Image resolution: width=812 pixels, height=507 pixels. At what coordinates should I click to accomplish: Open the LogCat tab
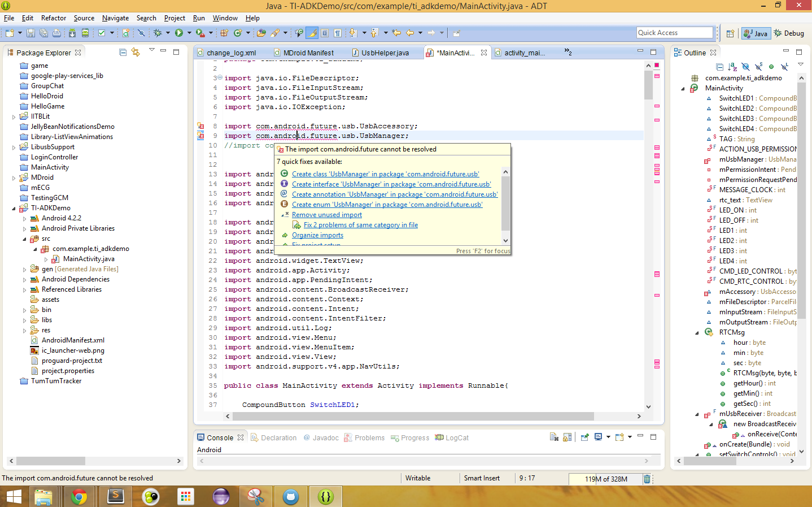(x=452, y=438)
